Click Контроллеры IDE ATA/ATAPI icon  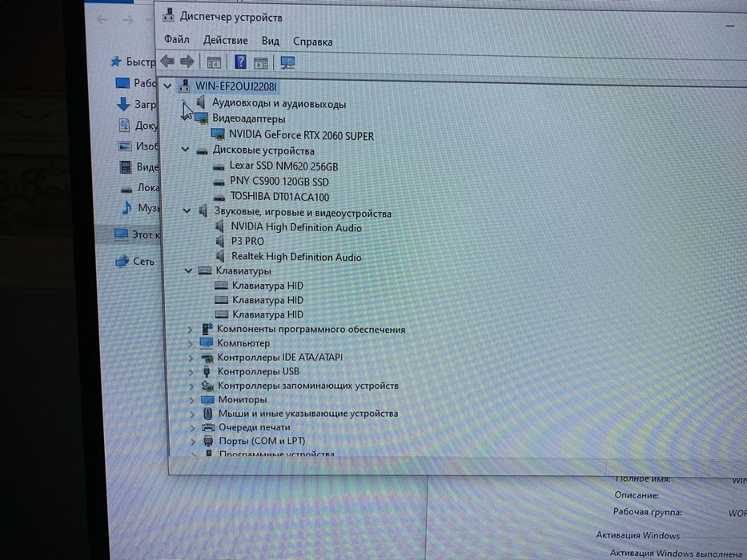(x=207, y=357)
